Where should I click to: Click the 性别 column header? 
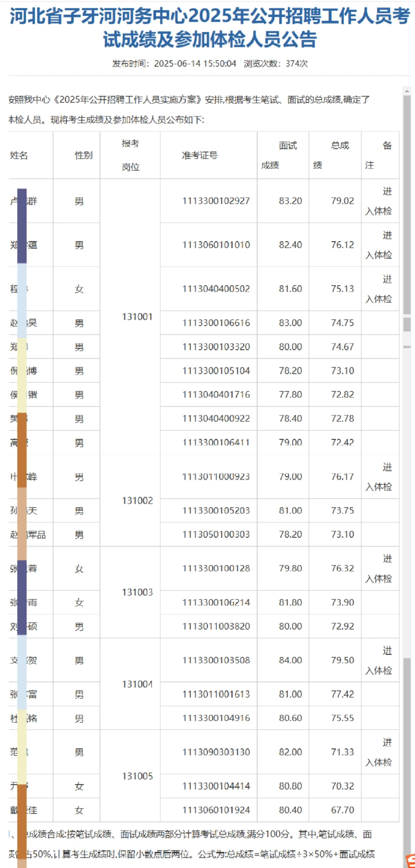click(x=84, y=155)
